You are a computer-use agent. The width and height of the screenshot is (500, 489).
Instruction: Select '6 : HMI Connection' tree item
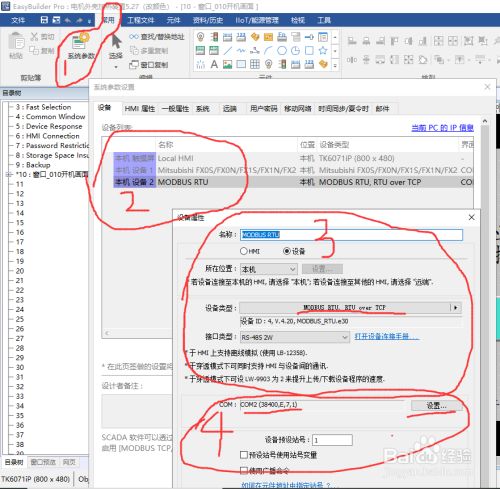(x=47, y=136)
